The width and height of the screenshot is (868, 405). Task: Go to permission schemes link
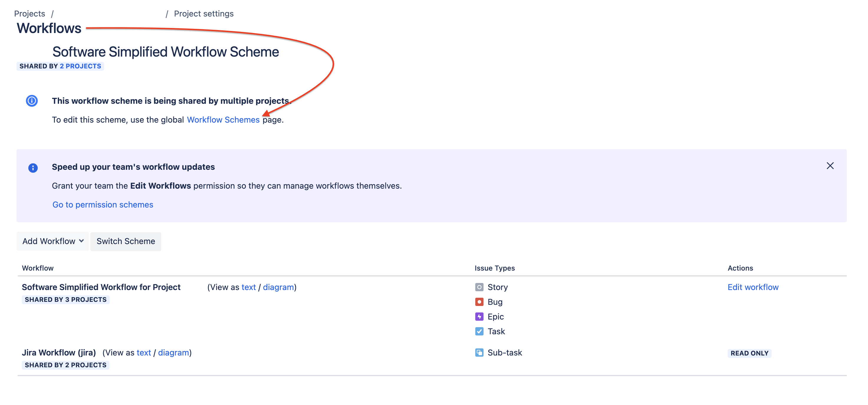(103, 205)
